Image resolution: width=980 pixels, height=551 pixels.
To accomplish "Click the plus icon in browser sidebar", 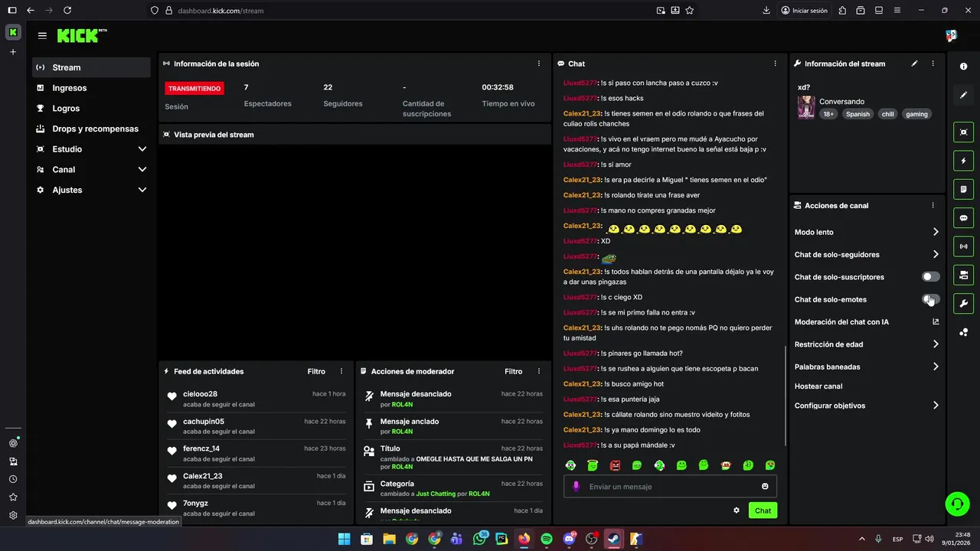I will pos(13,52).
